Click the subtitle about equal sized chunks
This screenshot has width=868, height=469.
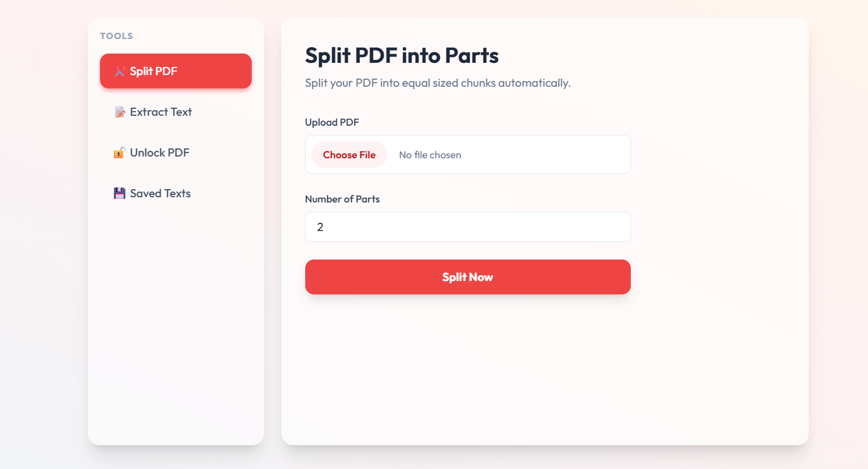tap(438, 83)
